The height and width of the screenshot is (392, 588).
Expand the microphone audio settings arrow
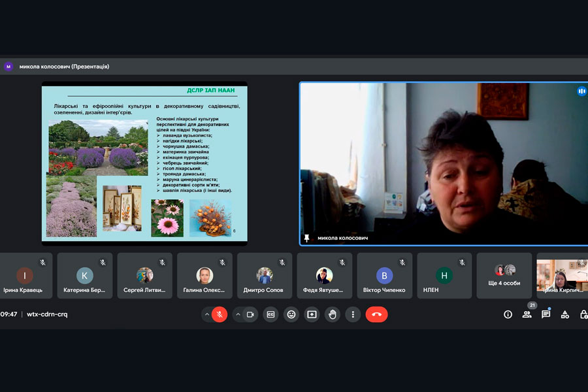(207, 314)
